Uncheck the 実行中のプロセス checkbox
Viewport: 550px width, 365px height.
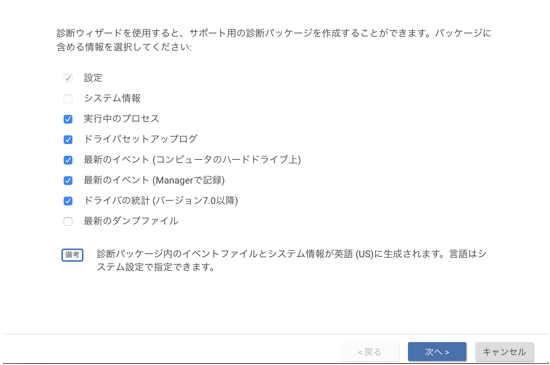[68, 119]
